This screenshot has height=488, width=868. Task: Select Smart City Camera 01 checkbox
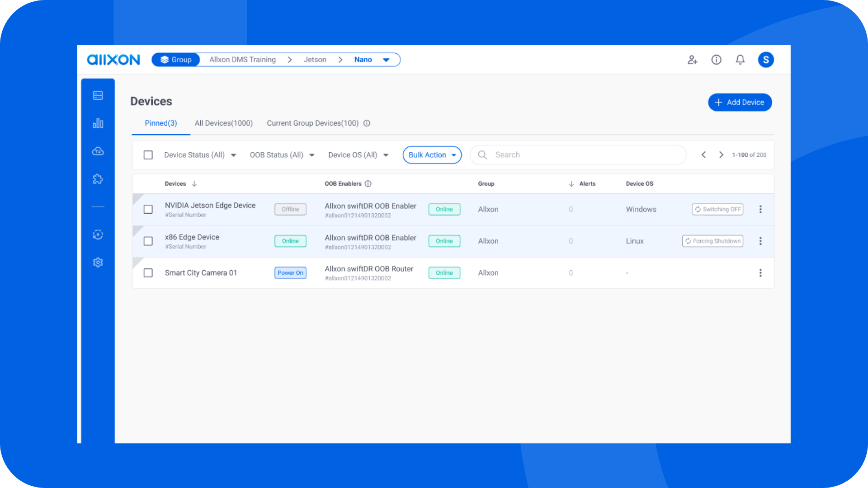(x=148, y=273)
